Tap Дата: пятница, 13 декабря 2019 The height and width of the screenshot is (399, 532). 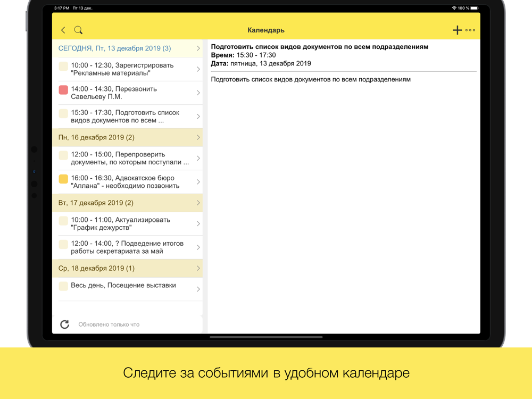(261, 63)
